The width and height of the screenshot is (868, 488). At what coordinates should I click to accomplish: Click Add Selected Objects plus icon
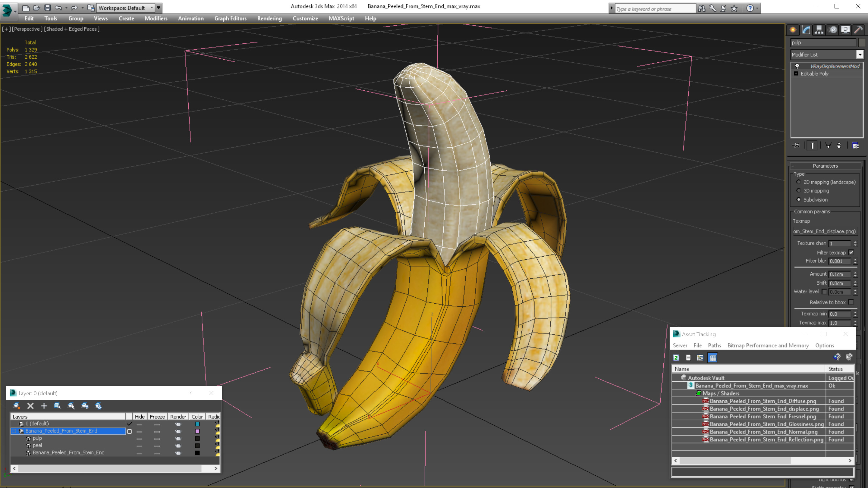(x=44, y=406)
